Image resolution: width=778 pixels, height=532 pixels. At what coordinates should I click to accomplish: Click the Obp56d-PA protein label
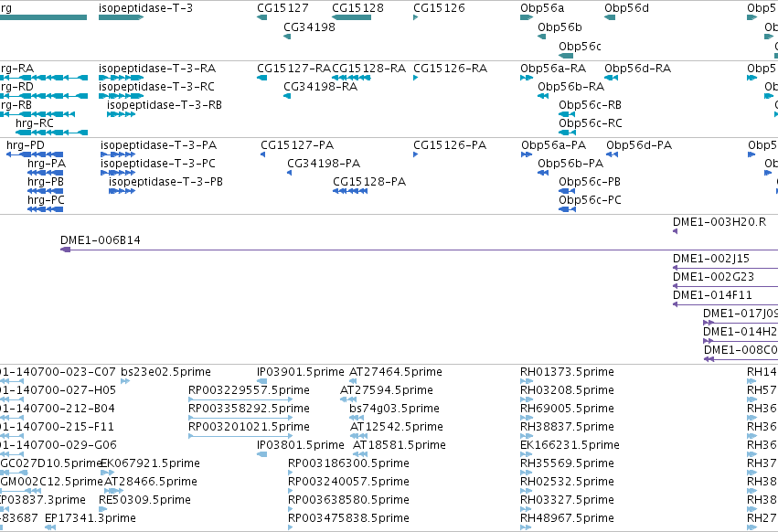pyautogui.click(x=639, y=145)
